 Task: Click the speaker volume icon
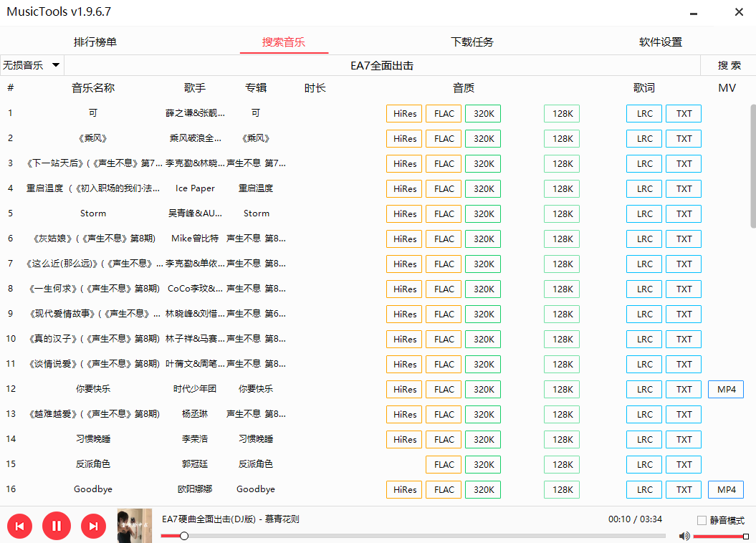[684, 535]
